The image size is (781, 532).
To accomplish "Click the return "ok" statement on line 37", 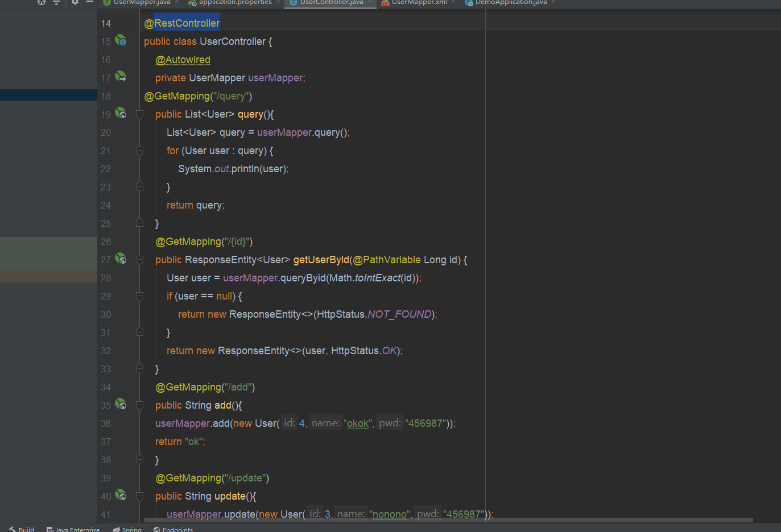I will click(x=180, y=442).
